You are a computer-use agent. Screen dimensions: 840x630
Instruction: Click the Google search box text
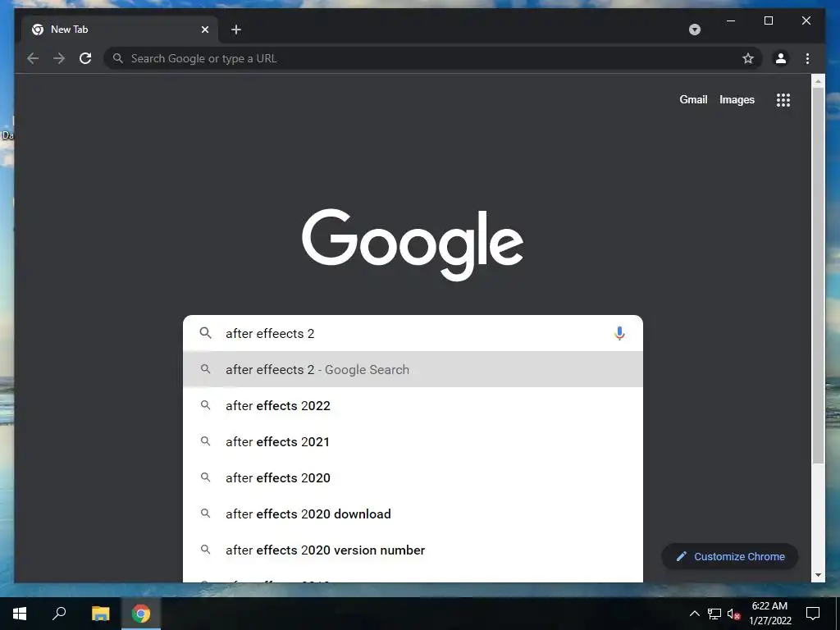click(x=270, y=333)
